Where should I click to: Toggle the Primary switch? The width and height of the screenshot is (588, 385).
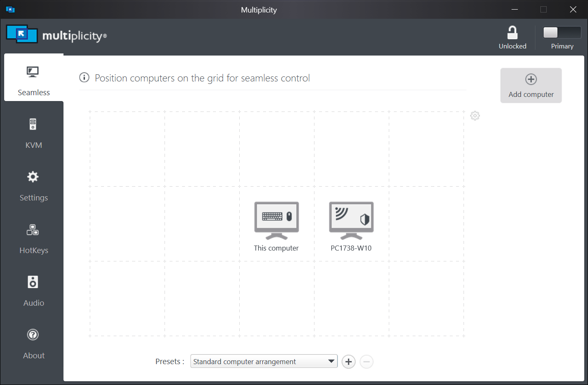pos(562,32)
